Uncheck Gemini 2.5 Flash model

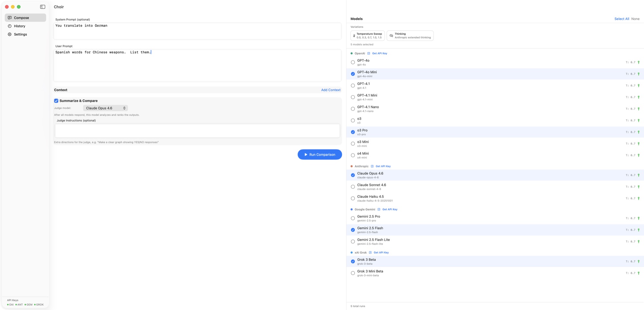(353, 230)
